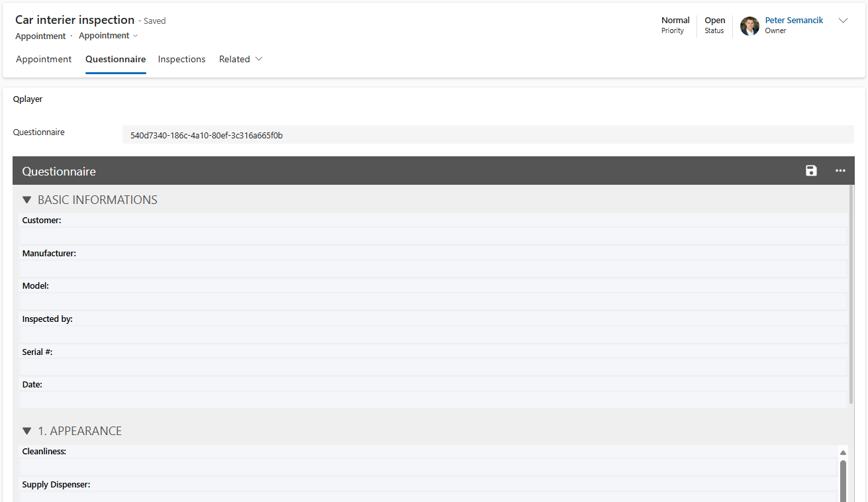
Task: Click the Inspected by input field
Action: click(434, 334)
